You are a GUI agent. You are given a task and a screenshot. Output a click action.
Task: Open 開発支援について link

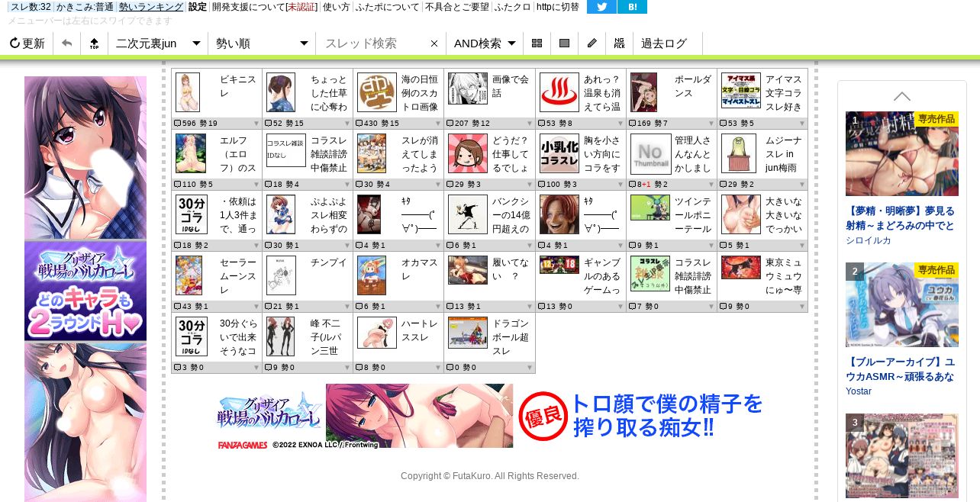(x=248, y=7)
